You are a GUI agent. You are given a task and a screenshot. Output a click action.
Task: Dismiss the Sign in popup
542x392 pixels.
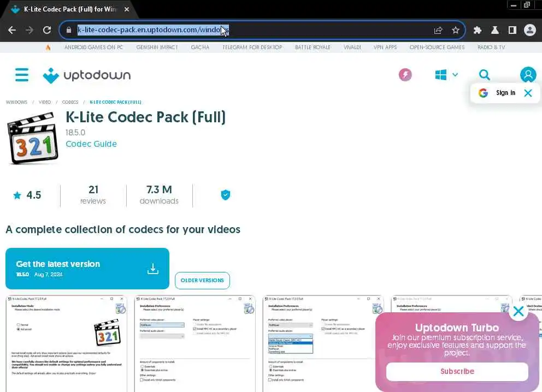pos(528,93)
